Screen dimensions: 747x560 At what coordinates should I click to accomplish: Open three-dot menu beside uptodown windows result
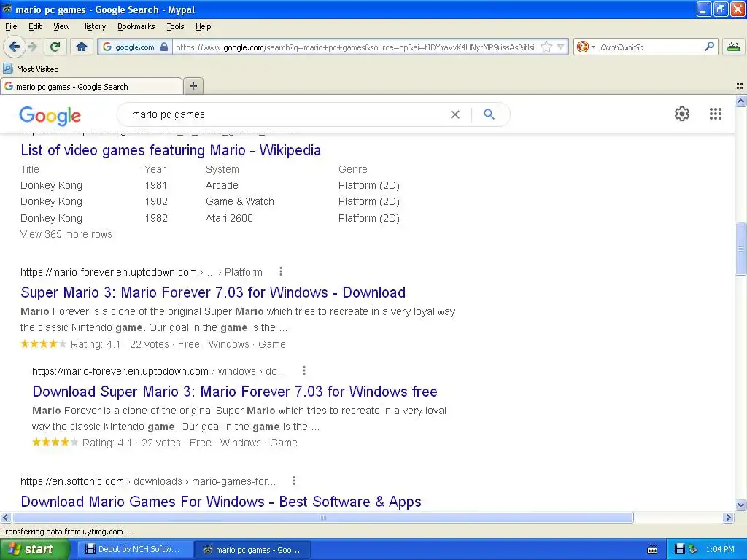(x=304, y=370)
